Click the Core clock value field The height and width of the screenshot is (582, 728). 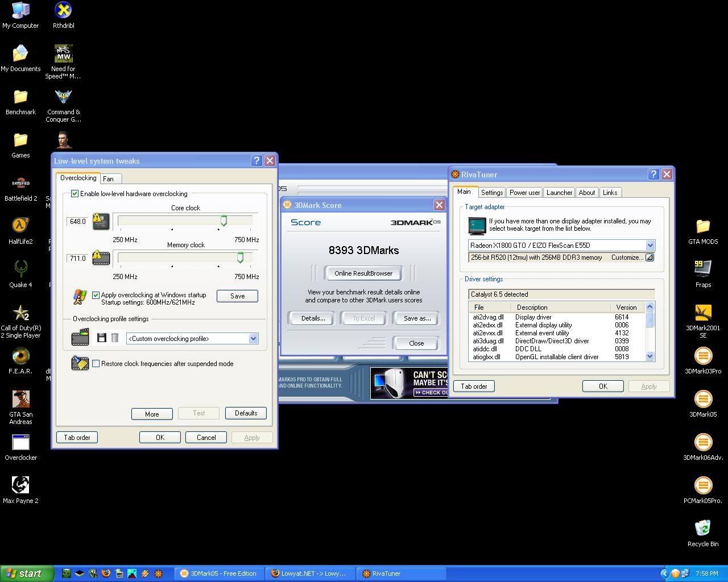(77, 222)
